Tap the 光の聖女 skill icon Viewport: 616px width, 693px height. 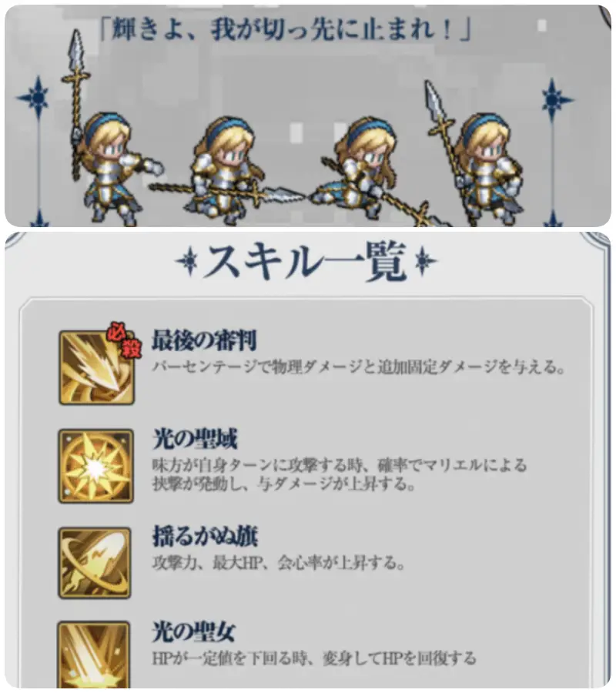click(x=94, y=654)
